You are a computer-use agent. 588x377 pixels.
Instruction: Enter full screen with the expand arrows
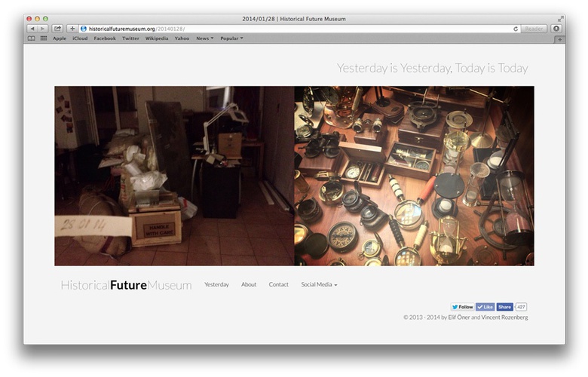point(560,18)
